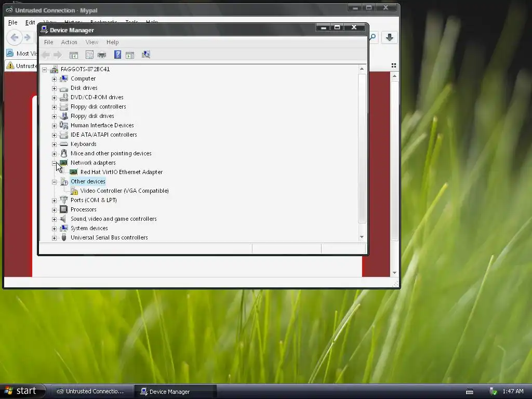Click the Show/Hide console tree toolbar icon
This screenshot has height=399, width=532.
(x=74, y=55)
